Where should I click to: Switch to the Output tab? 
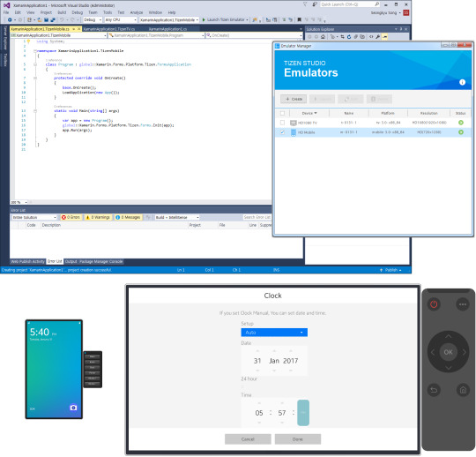point(71,261)
